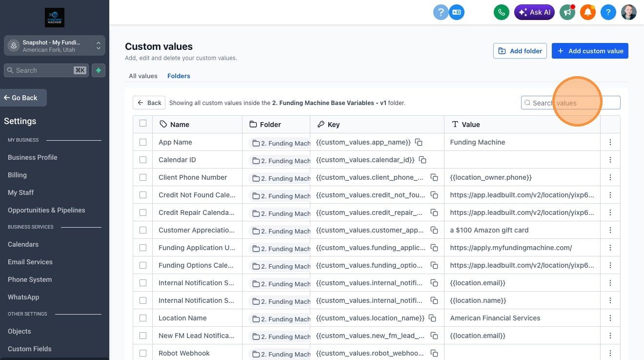Open Opportunities & Pipelines settings
Viewport: 644px width, 360px height.
(x=46, y=210)
